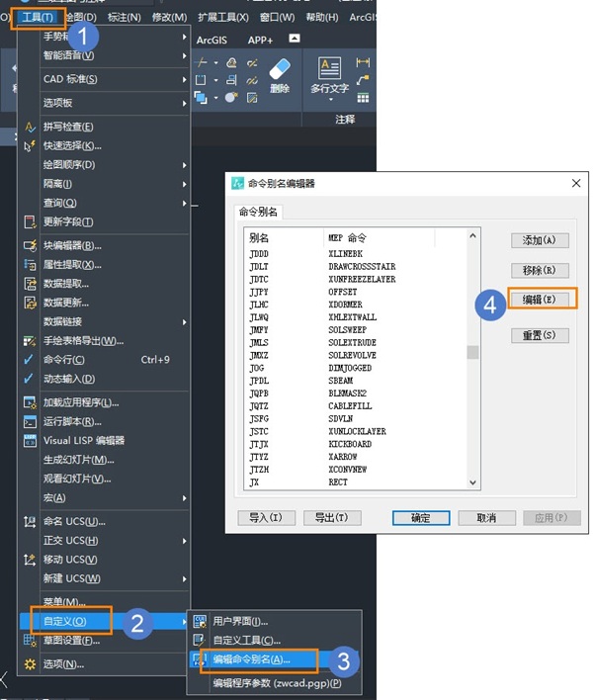593x700 pixels.
Task: Expand the inquiry submenu
Action: tap(105, 203)
